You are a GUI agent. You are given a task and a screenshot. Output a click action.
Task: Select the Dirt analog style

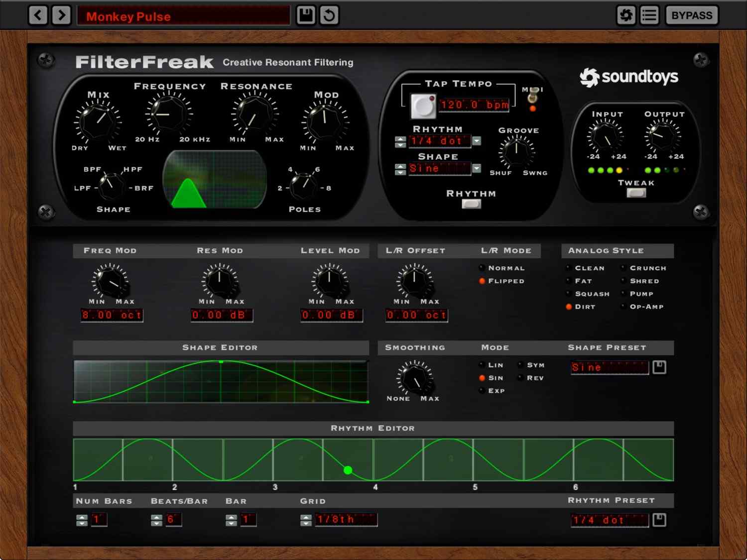click(569, 307)
